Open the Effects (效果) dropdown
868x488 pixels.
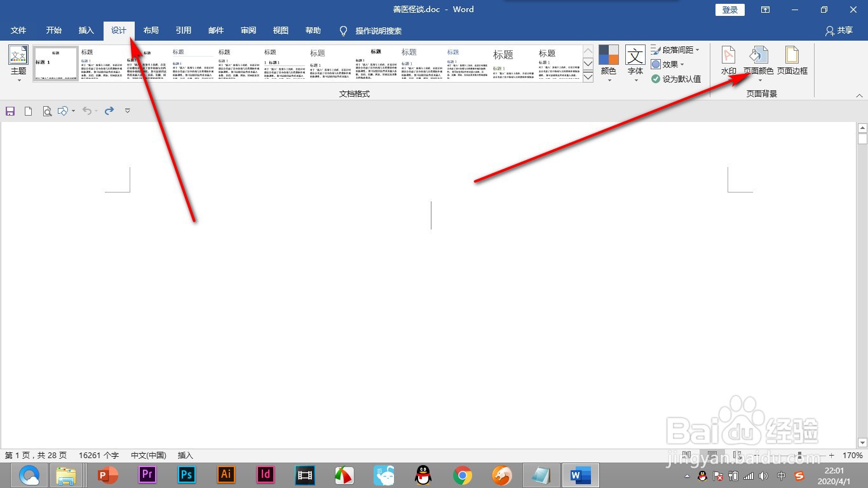[667, 64]
